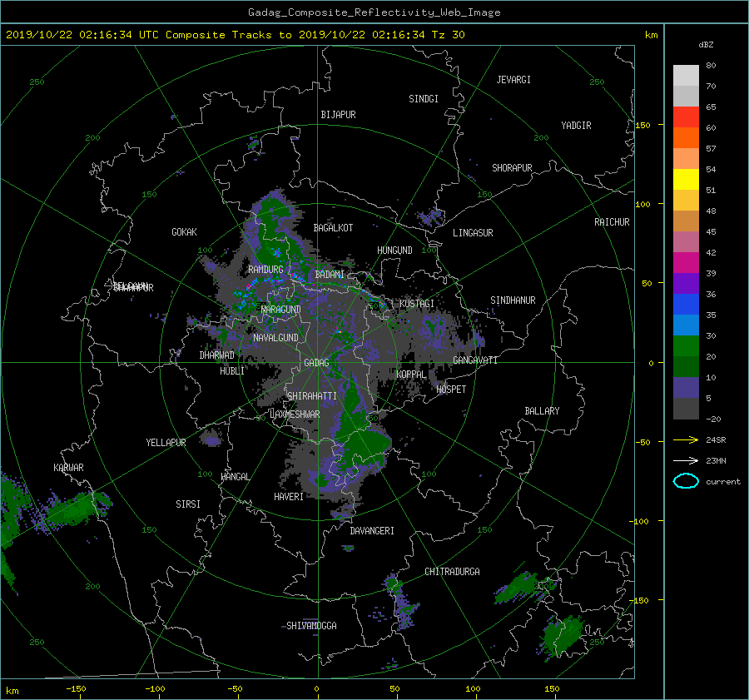Click the HOSPET city label

[x=451, y=390]
